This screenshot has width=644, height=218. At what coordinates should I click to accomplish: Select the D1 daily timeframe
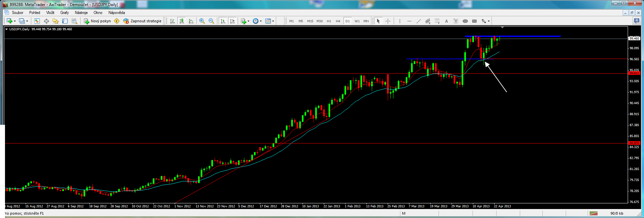pyautogui.click(x=347, y=21)
